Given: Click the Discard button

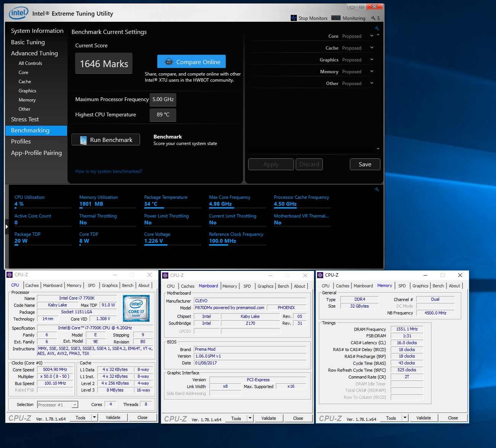Looking at the screenshot, I should click(309, 164).
